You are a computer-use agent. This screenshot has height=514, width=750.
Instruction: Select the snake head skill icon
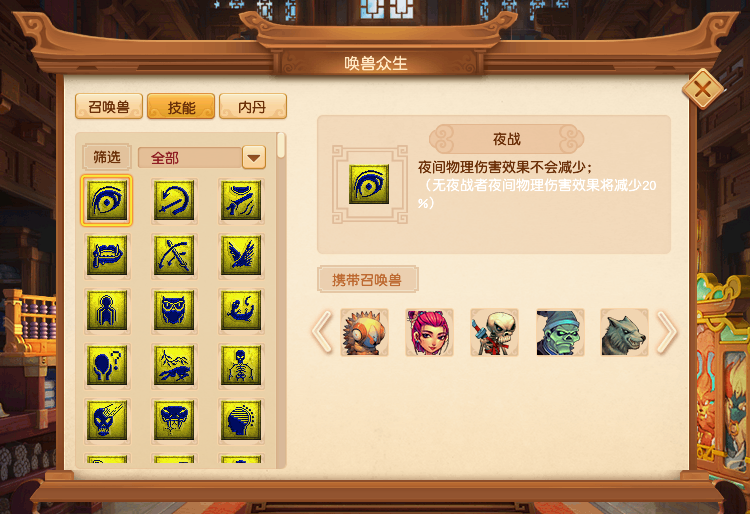click(174, 420)
